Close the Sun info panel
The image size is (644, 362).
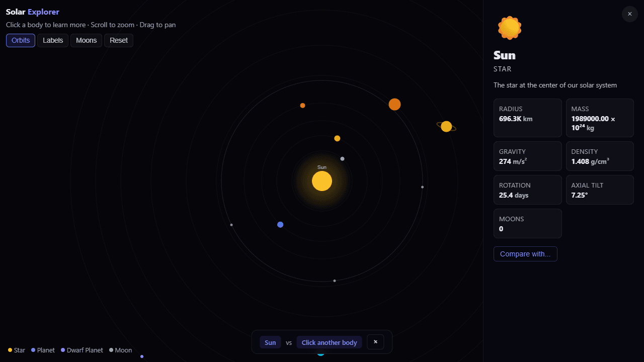[630, 14]
